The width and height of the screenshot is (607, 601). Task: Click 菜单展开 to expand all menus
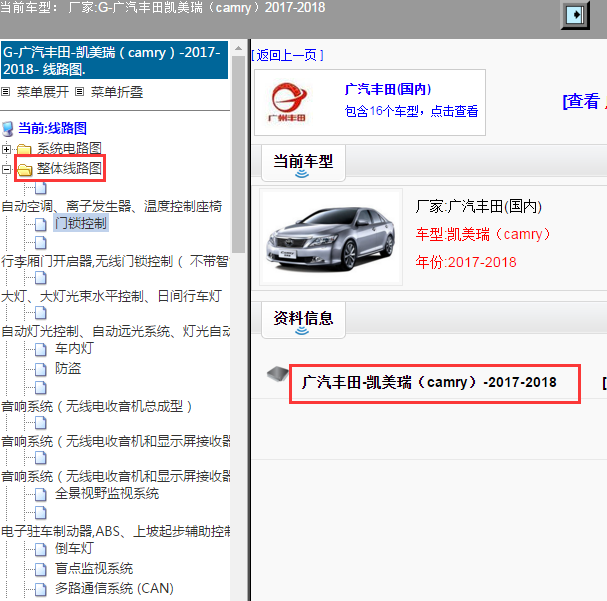[43, 92]
